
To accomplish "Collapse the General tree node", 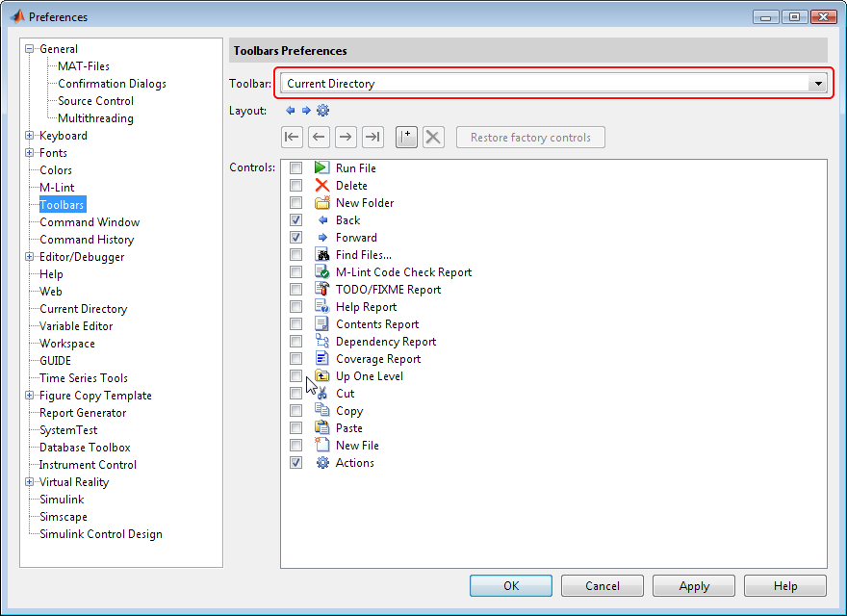I will pos(30,49).
